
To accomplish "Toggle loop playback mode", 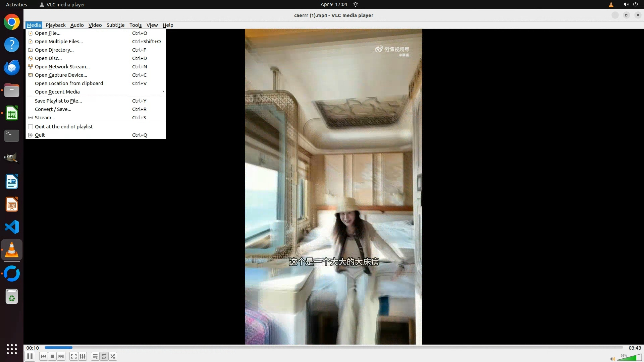I will (x=104, y=356).
